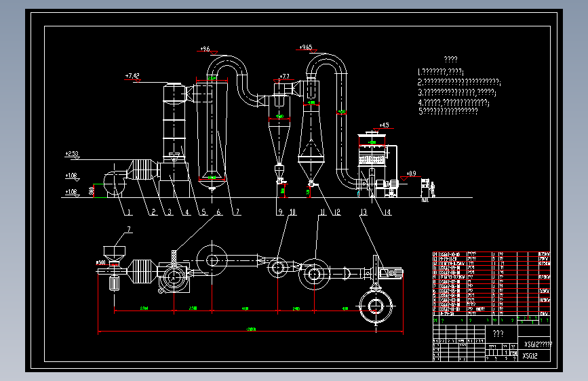
Task: Click the +0.9 elevation label
Action: (x=411, y=174)
